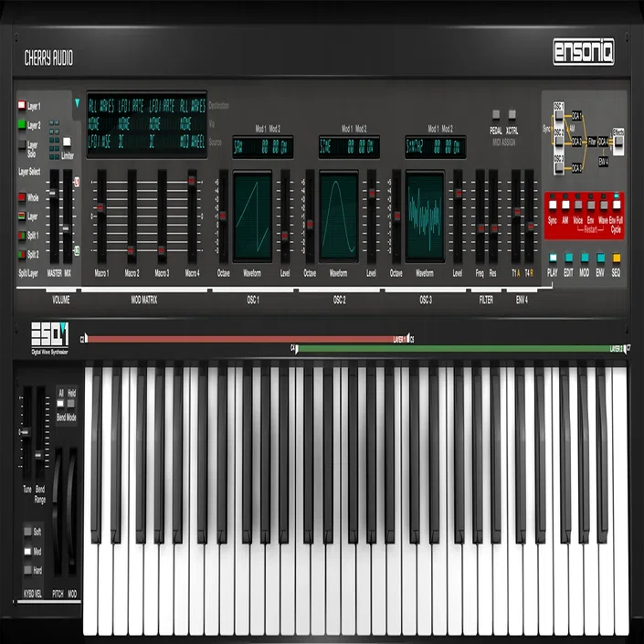Select Whole keyboard mode

click(22, 197)
